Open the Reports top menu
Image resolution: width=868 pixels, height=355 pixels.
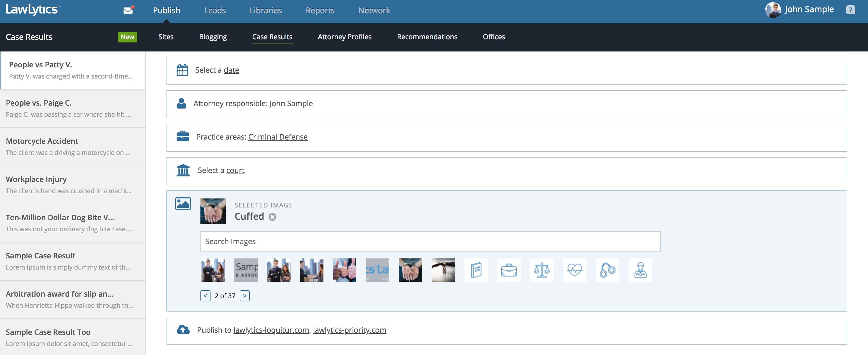320,10
